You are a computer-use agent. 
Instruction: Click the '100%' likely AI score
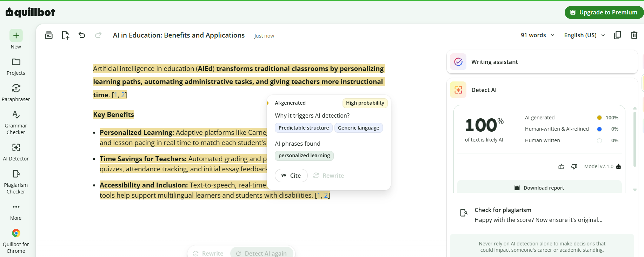[484, 125]
